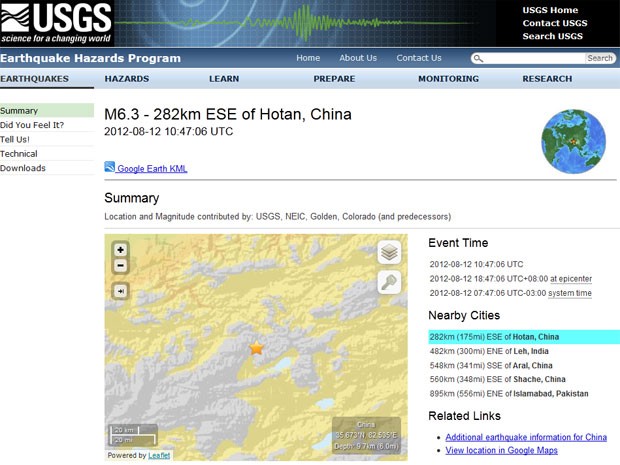Viewport: 620px width, 465px height.
Task: Open the map legend key button
Action: point(389,283)
